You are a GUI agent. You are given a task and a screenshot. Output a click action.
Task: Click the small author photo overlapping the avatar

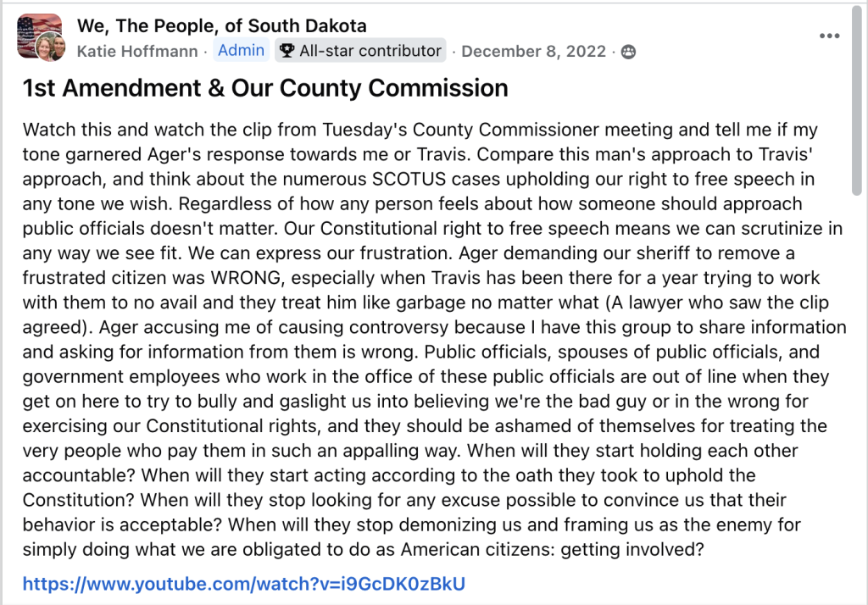[51, 47]
